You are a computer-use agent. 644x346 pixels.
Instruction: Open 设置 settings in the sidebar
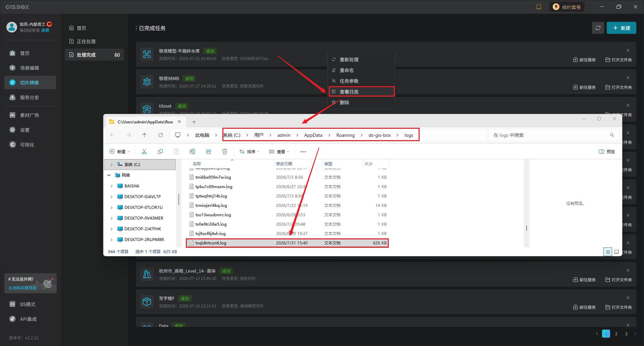30,130
